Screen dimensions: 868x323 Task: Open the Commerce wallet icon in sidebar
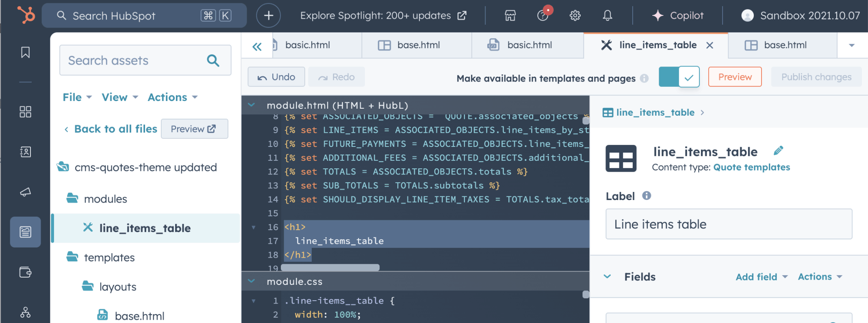[x=25, y=272]
